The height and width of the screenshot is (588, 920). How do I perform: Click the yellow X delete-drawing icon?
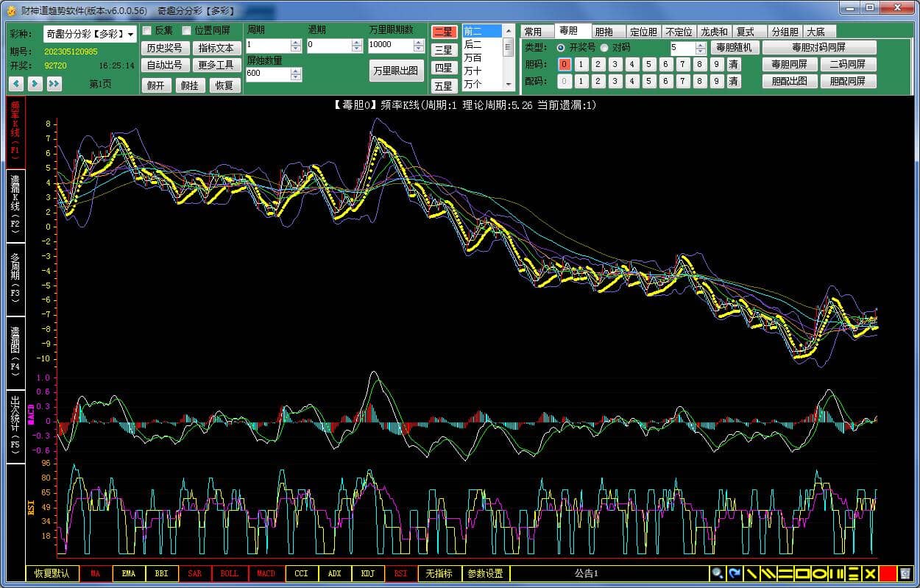(x=870, y=573)
